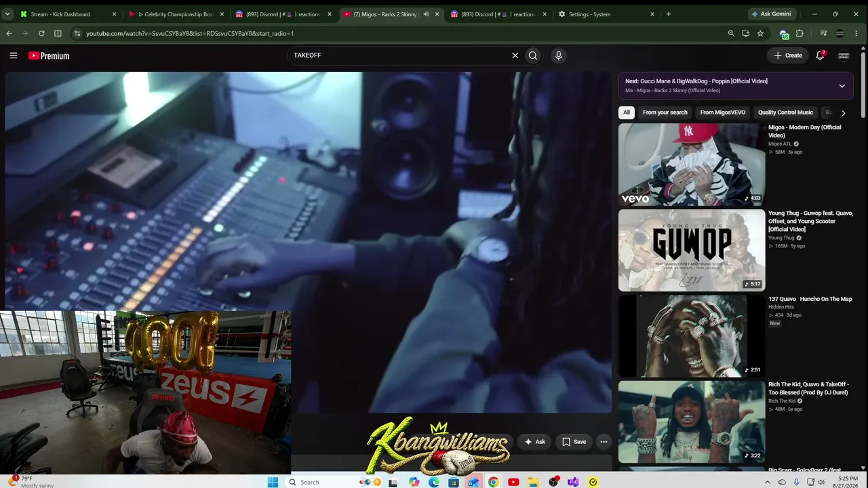The height and width of the screenshot is (488, 868).
Task: Open the browser media controls
Action: click(823, 33)
